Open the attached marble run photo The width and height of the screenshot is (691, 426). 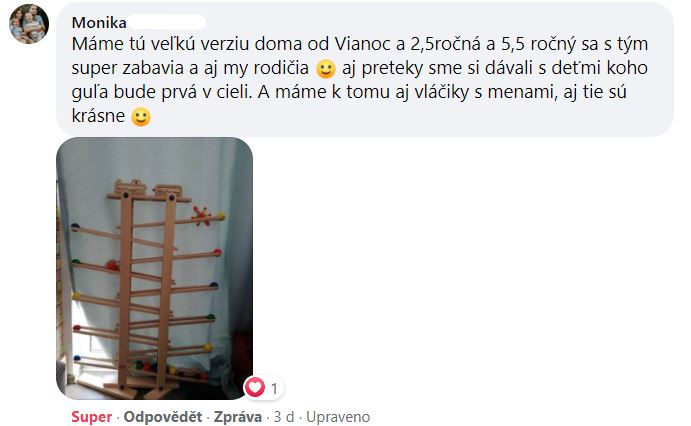(155, 268)
